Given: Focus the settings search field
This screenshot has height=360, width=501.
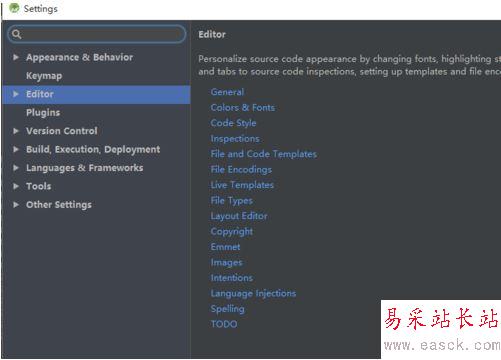Looking at the screenshot, I should [x=97, y=34].
